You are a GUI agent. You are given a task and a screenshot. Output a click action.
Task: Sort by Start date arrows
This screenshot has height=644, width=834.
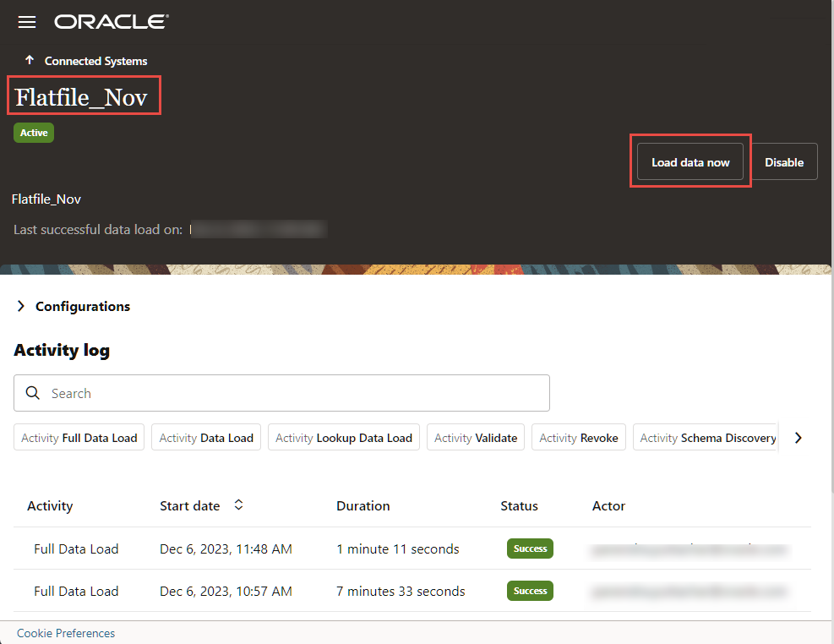pos(238,505)
